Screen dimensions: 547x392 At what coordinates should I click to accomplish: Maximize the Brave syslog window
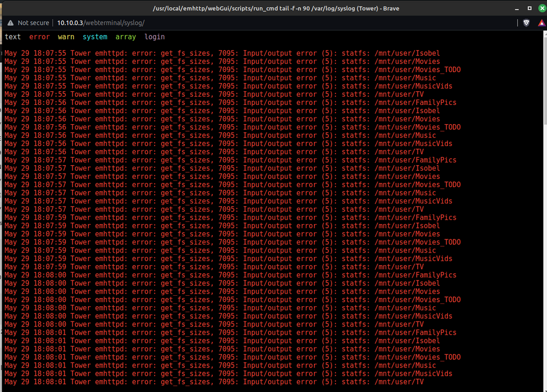coord(529,8)
